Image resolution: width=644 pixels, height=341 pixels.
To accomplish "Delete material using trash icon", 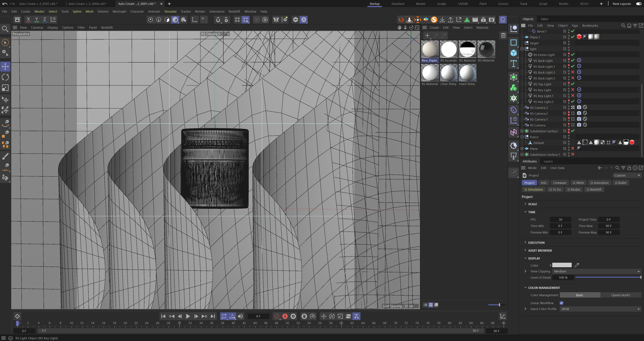I will [503, 36].
